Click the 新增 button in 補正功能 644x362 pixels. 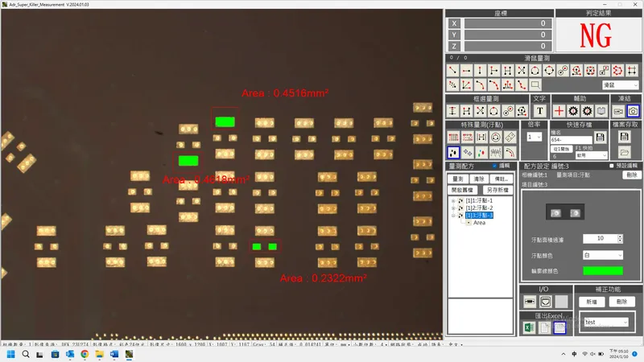click(590, 301)
